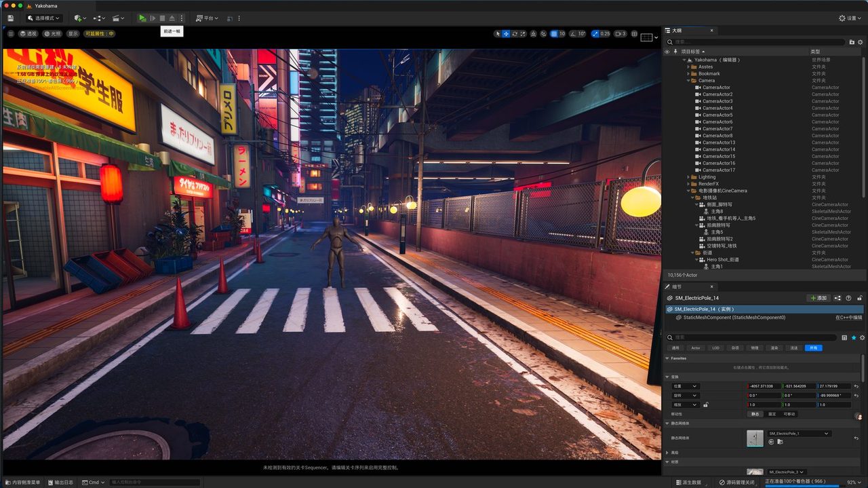Open the 显示 show flags menu
The image size is (868, 488).
[73, 33]
